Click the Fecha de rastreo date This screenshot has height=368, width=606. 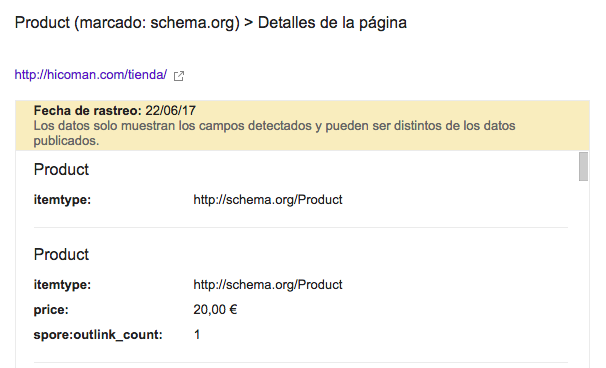(170, 111)
